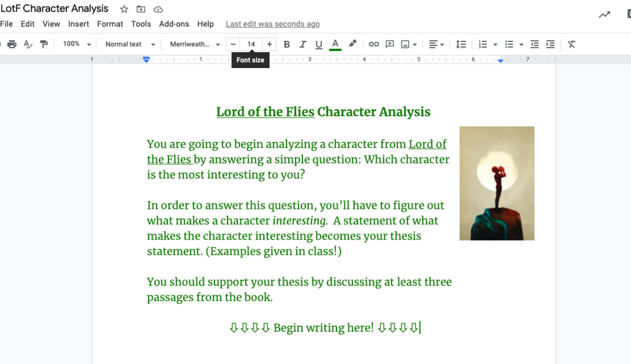
Task: Toggle underline formatting
Action: click(319, 44)
